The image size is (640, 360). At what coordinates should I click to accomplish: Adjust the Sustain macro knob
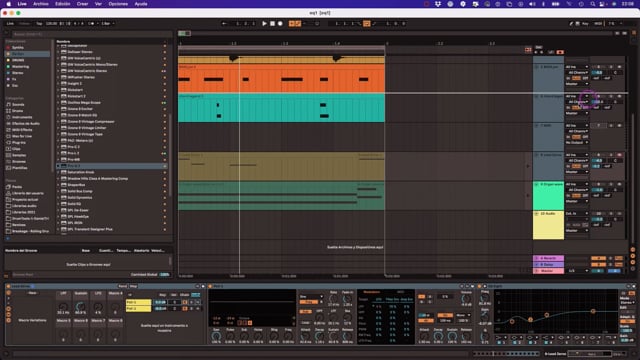click(x=80, y=306)
